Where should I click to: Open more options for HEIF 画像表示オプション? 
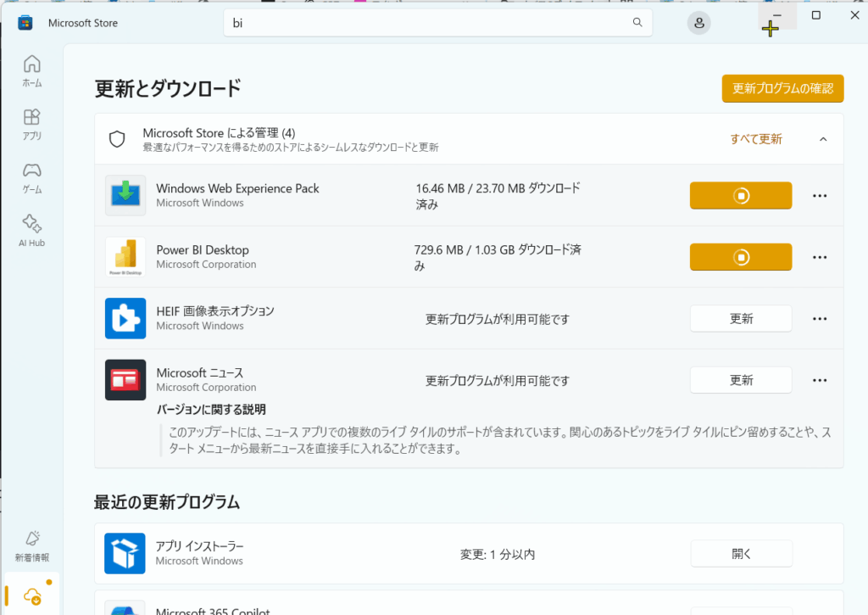point(820,319)
